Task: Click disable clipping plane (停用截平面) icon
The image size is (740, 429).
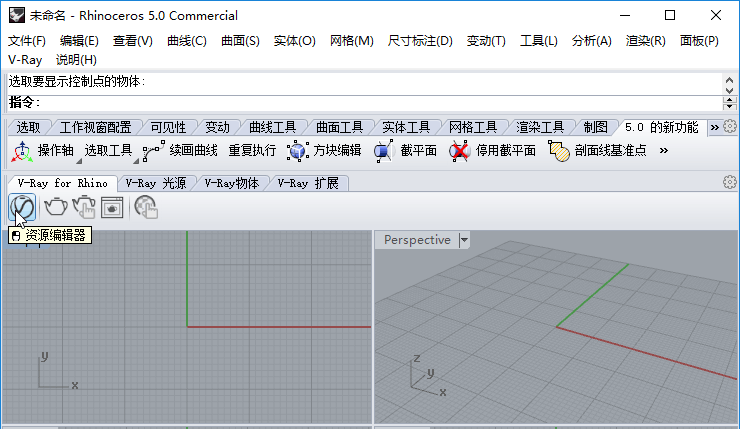Action: 459,151
